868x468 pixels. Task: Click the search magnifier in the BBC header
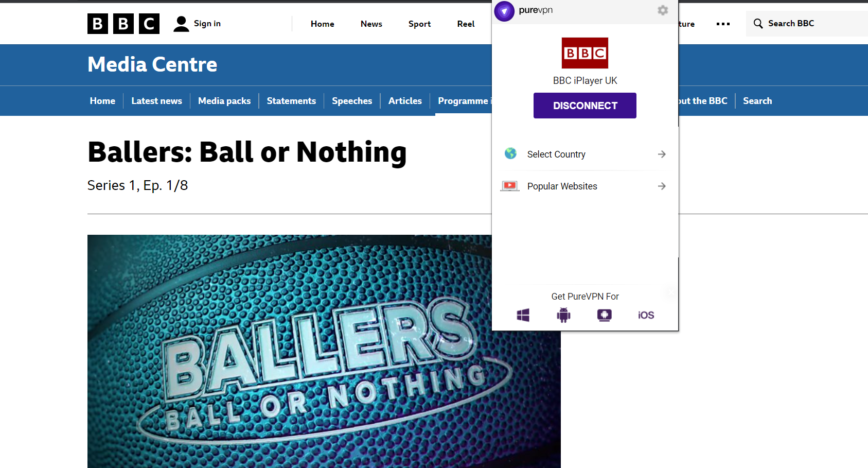point(758,23)
